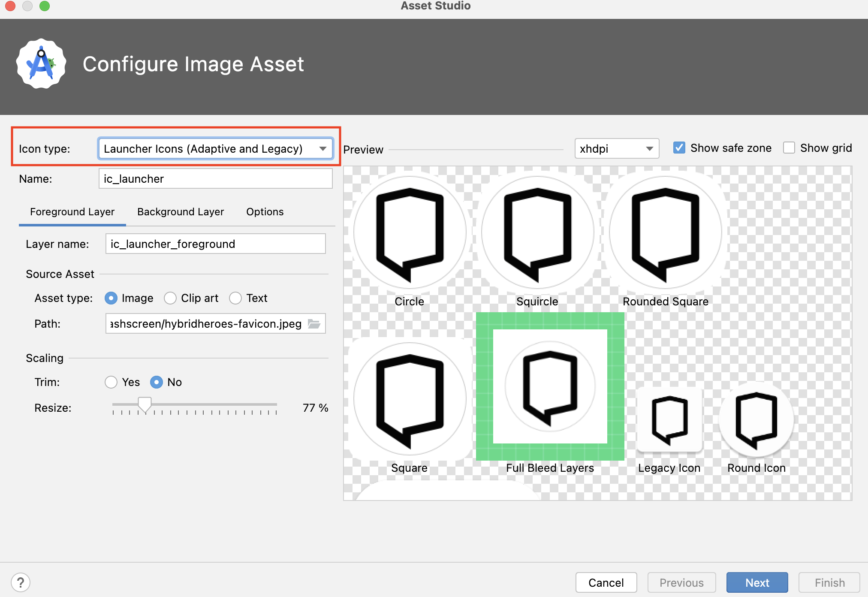Screen dimensions: 868x597
Task: Click the Cancel button
Action: pos(606,582)
